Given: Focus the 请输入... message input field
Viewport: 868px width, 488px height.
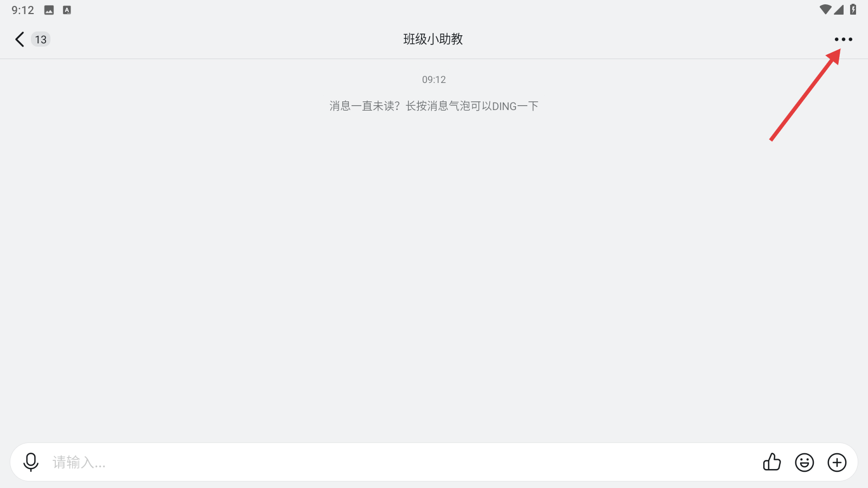Looking at the screenshot, I should coord(401,462).
